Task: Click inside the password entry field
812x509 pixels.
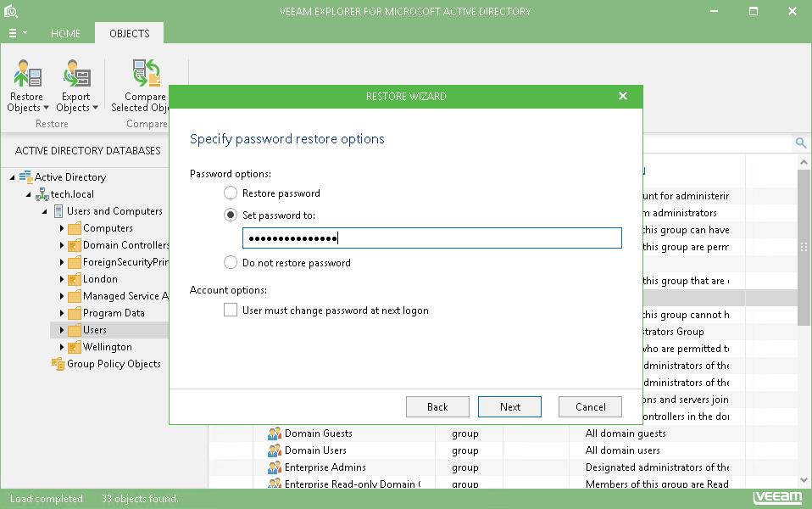Action: pyautogui.click(x=432, y=238)
